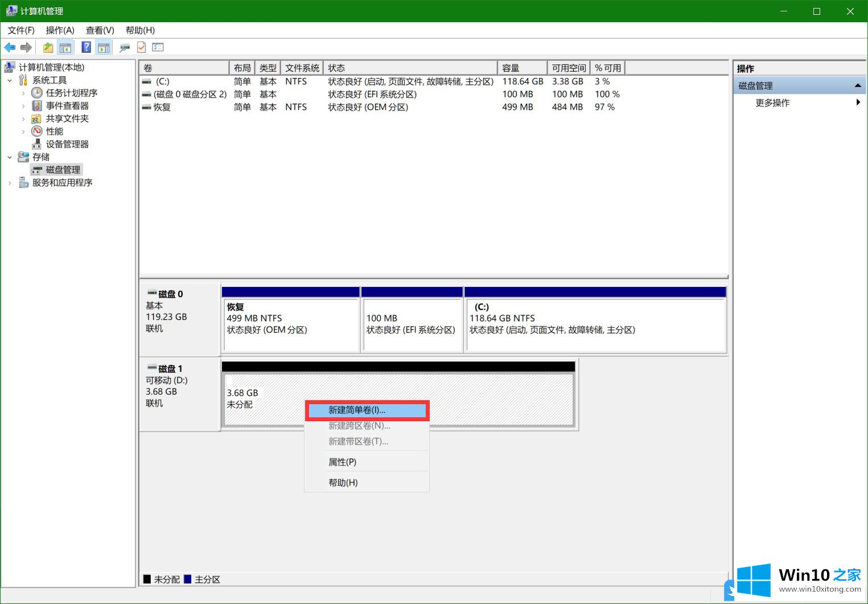Sort by the 状态 column header
Image resolution: width=868 pixels, height=604 pixels.
[x=410, y=68]
